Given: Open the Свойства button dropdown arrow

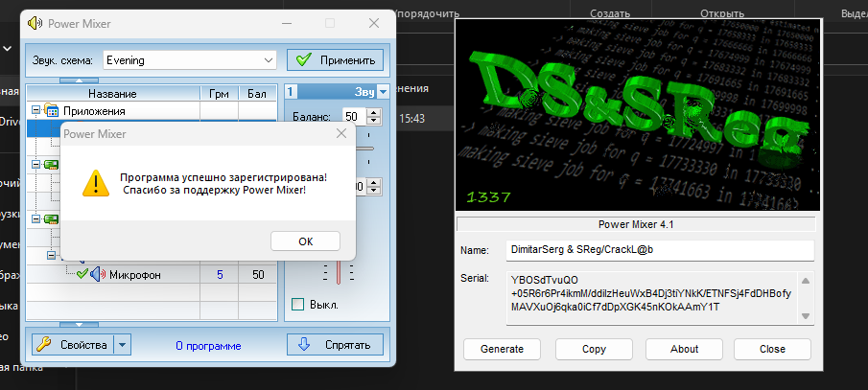Looking at the screenshot, I should [x=123, y=345].
